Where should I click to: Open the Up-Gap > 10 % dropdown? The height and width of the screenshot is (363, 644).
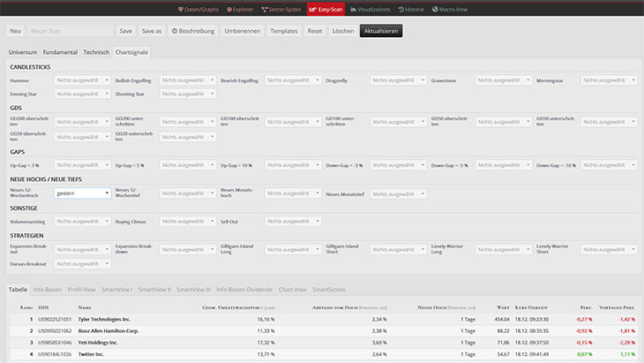pos(293,165)
